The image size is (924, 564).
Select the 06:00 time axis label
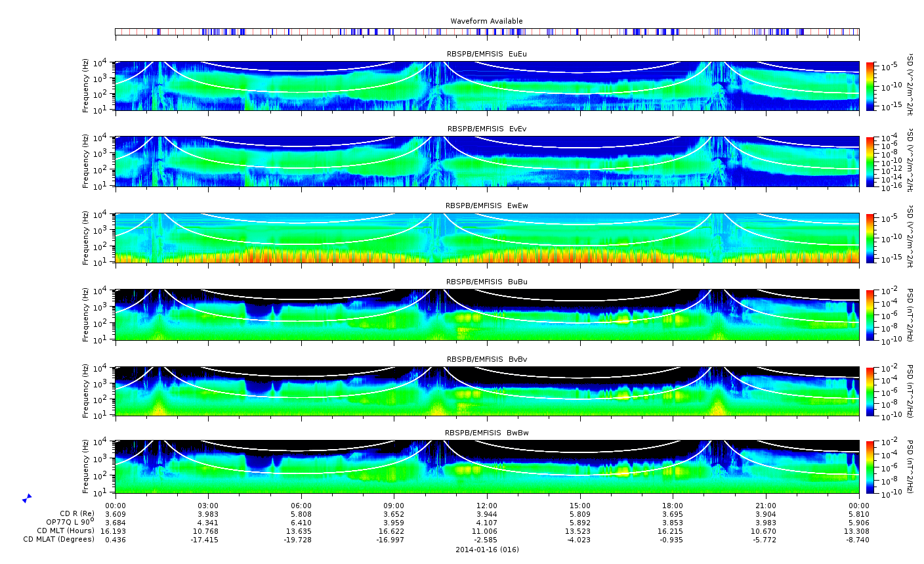(x=301, y=505)
